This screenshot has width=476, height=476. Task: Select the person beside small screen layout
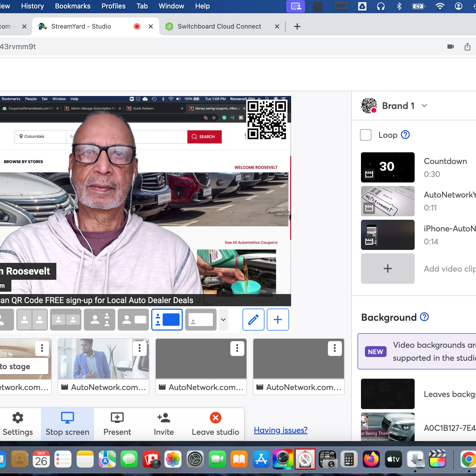(133, 319)
